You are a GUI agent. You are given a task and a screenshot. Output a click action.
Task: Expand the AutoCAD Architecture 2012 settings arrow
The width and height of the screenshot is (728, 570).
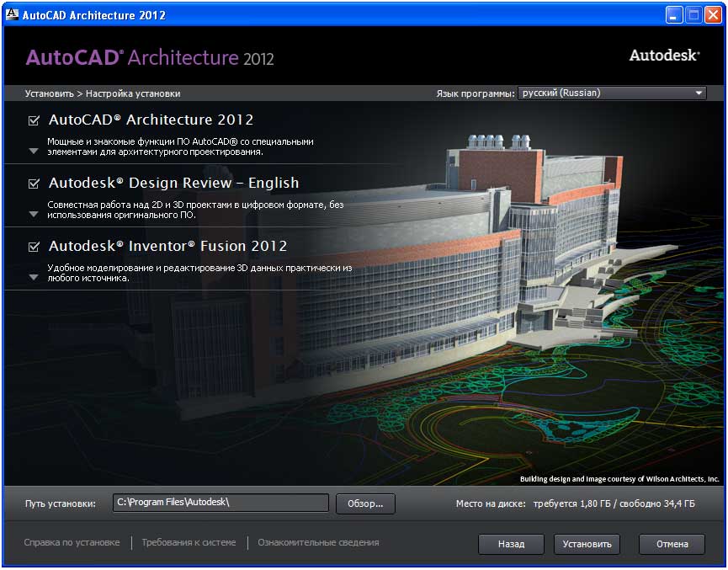[34, 152]
